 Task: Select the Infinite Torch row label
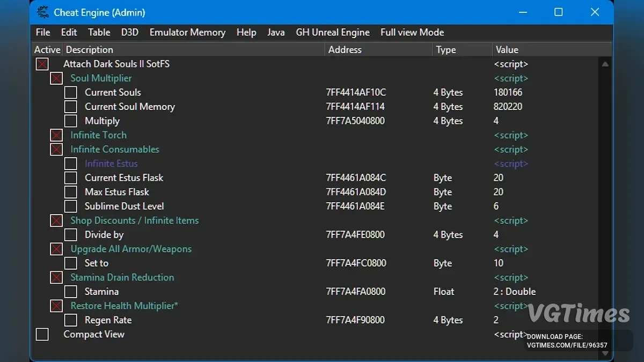point(99,135)
